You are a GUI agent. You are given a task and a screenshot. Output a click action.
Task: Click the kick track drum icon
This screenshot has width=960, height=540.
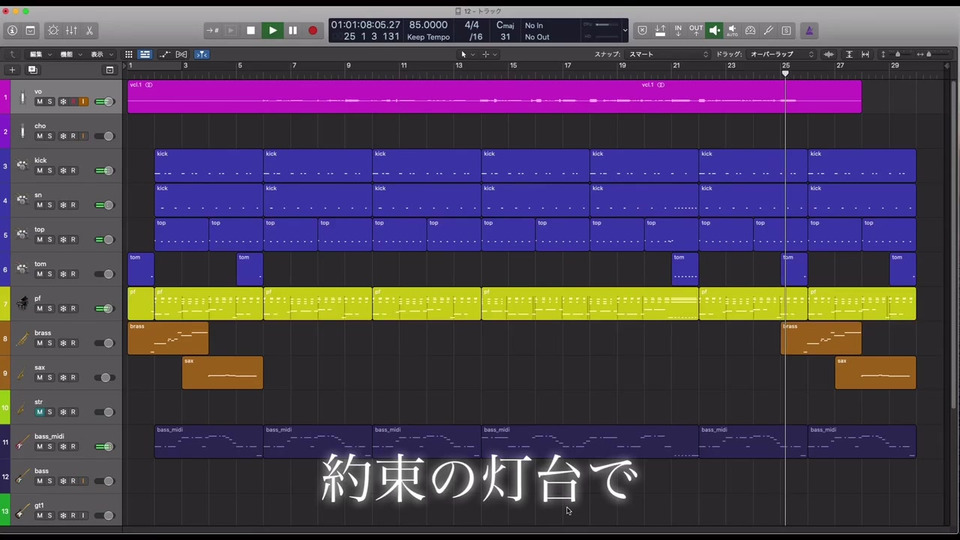[x=22, y=165]
